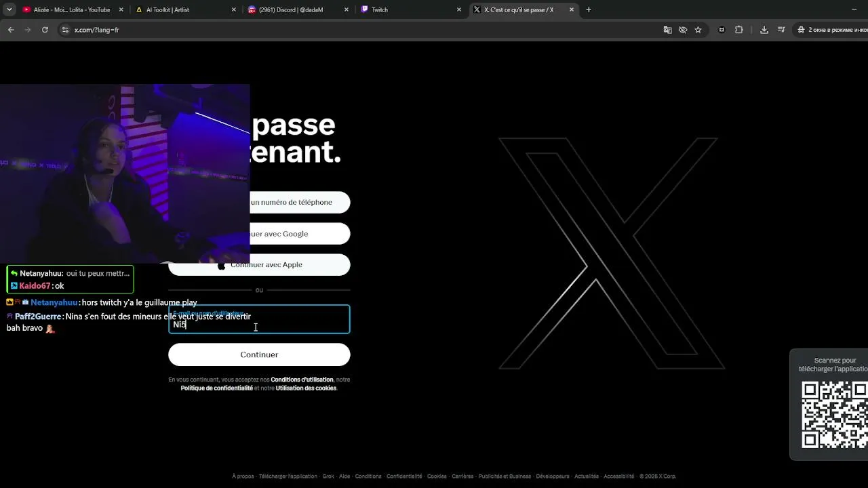Open the Actualités footer link

point(587,476)
